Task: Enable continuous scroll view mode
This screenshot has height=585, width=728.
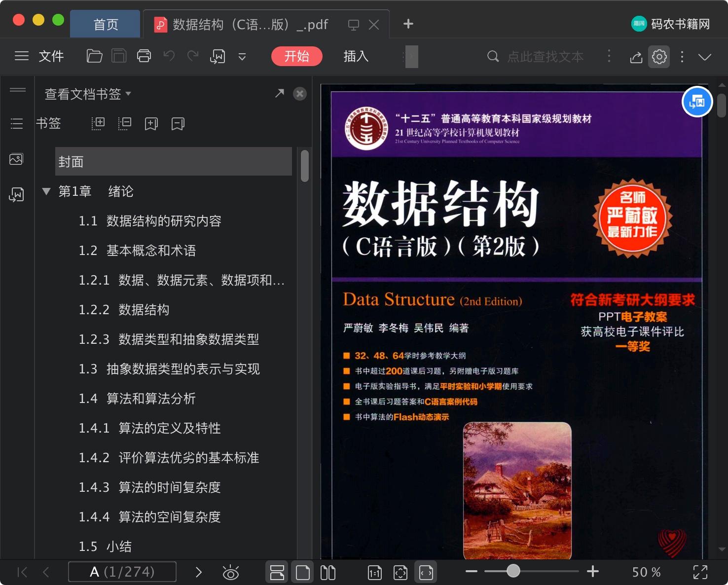Action: point(277,572)
